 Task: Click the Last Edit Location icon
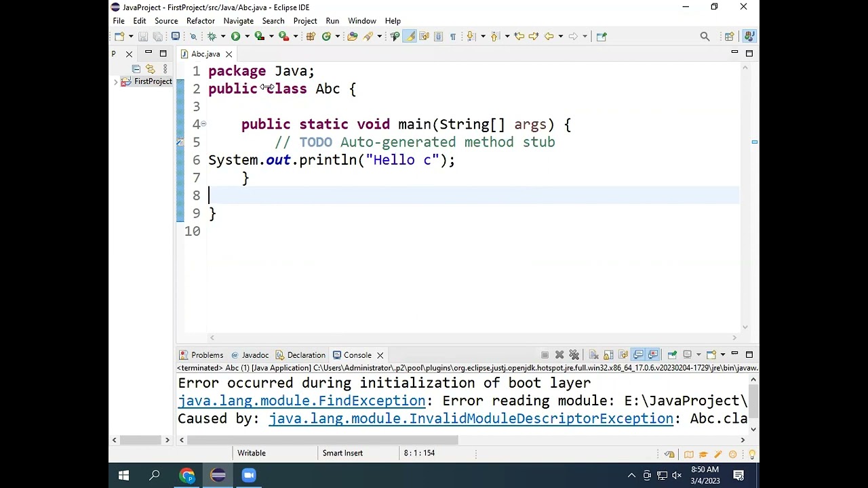[x=519, y=37]
